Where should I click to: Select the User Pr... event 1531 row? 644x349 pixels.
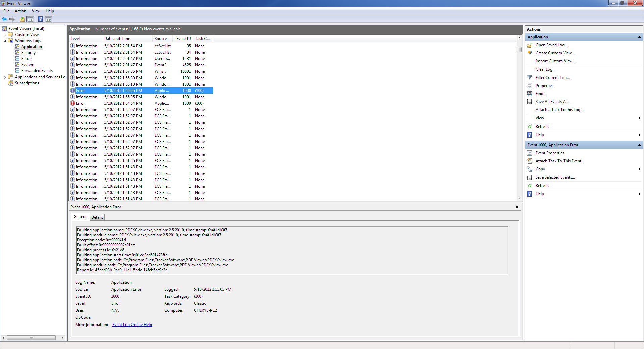point(141,59)
